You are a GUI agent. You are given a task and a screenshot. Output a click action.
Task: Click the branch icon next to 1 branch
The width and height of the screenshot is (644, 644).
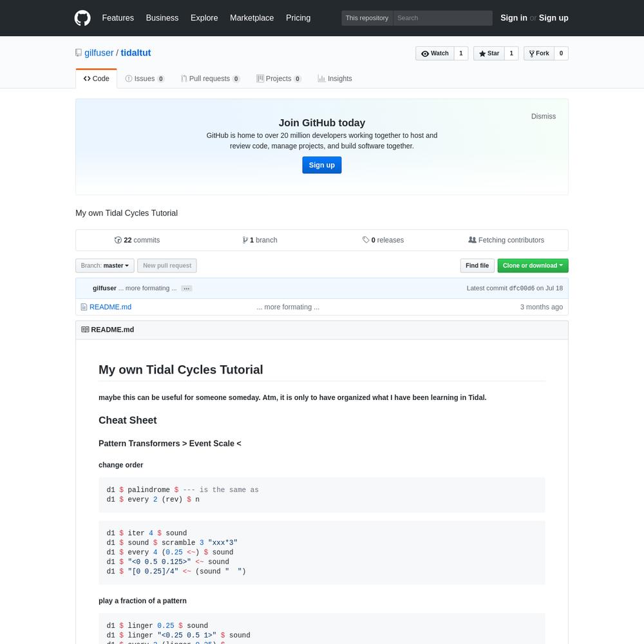click(245, 240)
